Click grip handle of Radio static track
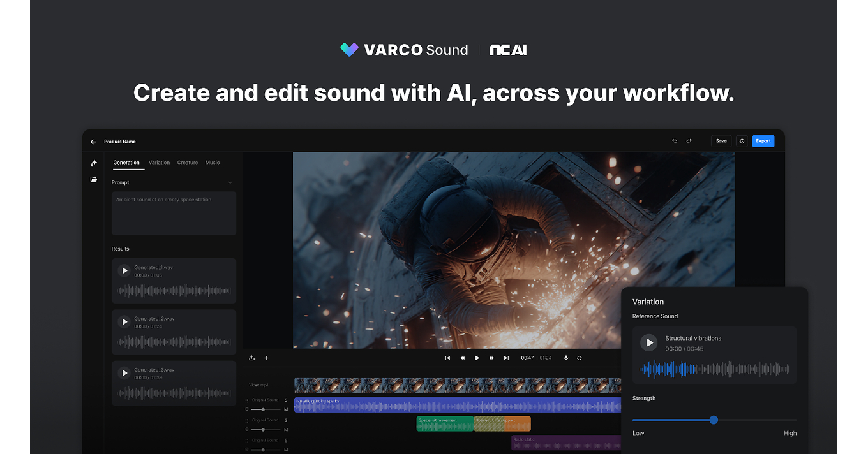 (247, 441)
